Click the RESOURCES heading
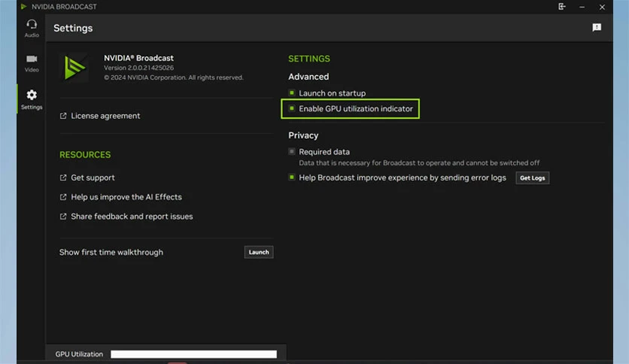Viewport: 629px width, 364px height. coord(85,155)
